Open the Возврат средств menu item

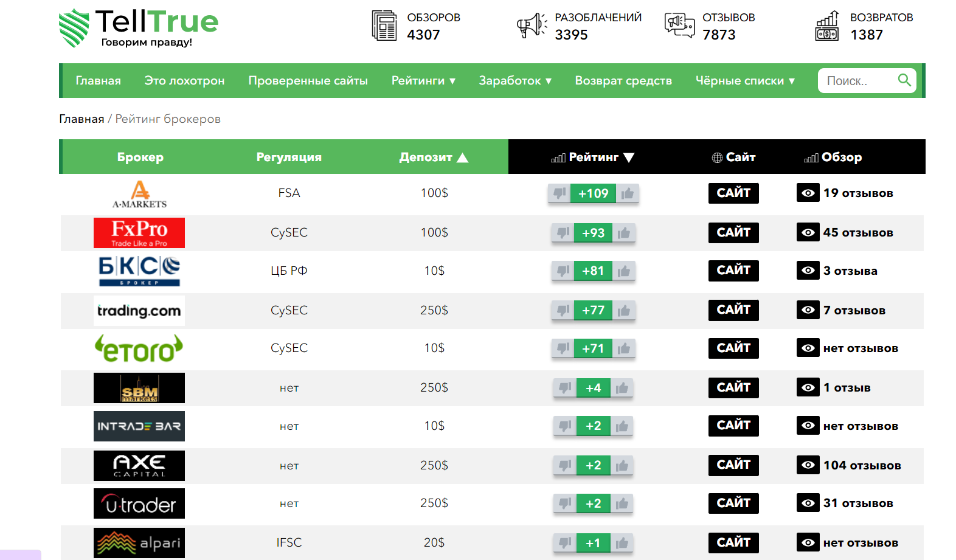(623, 80)
